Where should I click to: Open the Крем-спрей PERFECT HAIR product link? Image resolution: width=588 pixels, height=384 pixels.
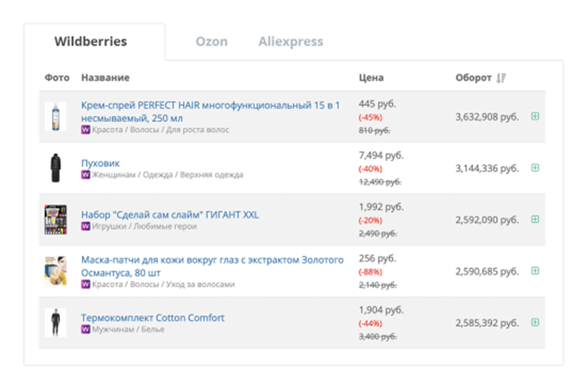211,111
